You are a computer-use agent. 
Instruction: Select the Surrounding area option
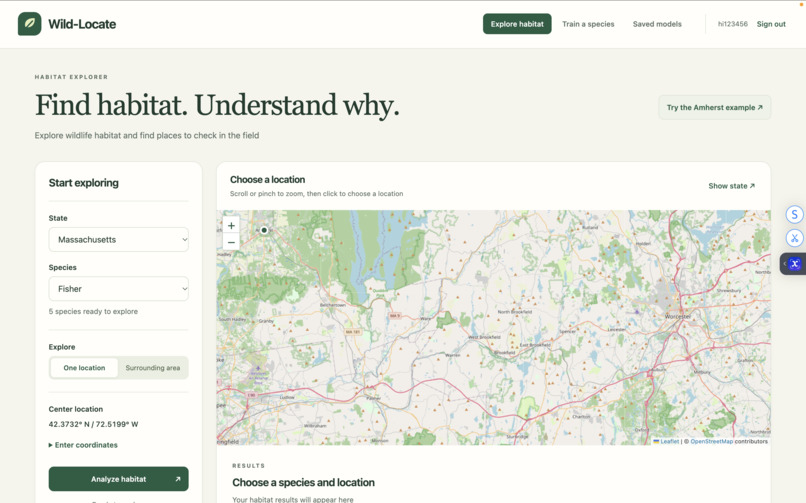(x=153, y=368)
